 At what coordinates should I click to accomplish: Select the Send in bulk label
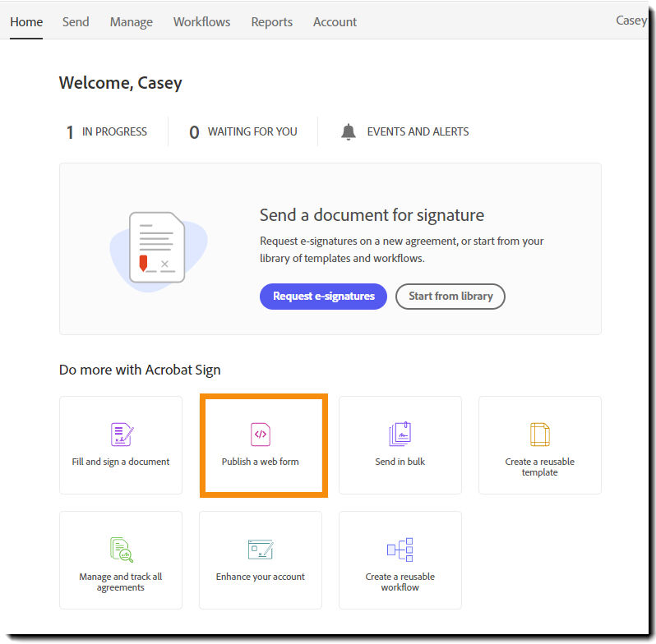[400, 462]
